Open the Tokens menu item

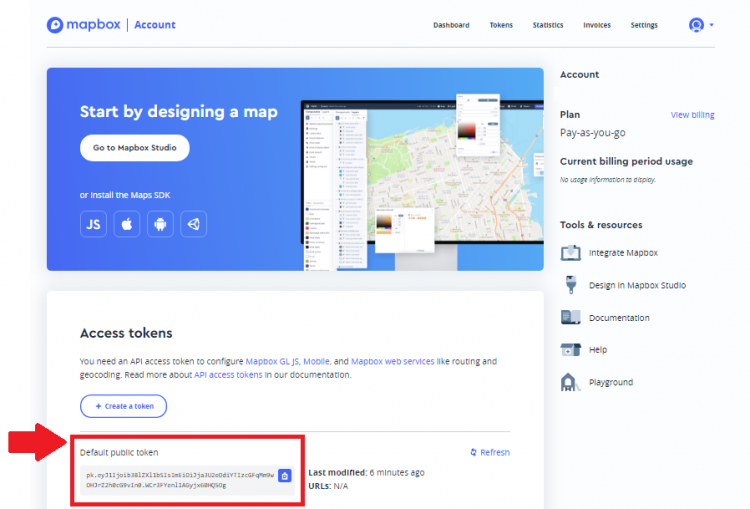pos(501,25)
